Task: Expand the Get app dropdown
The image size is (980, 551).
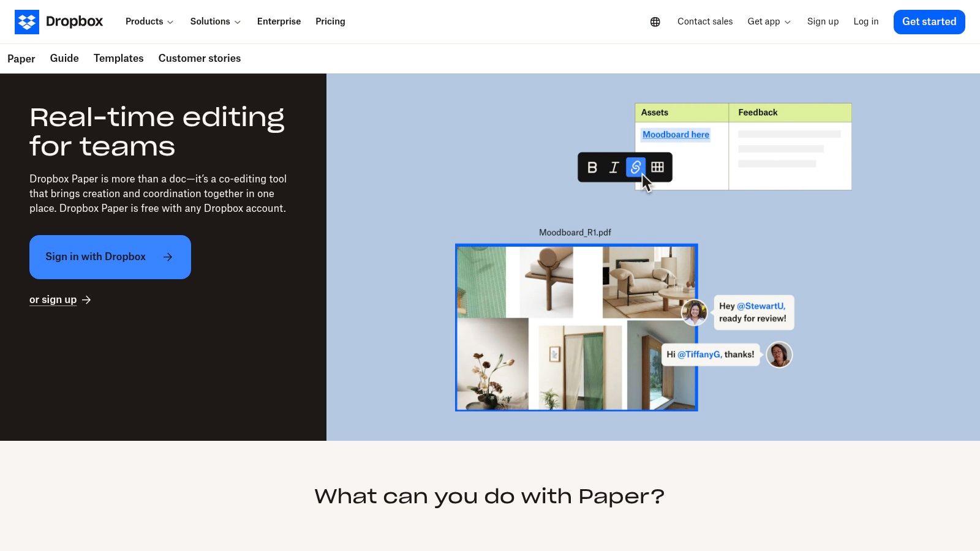Action: (769, 21)
